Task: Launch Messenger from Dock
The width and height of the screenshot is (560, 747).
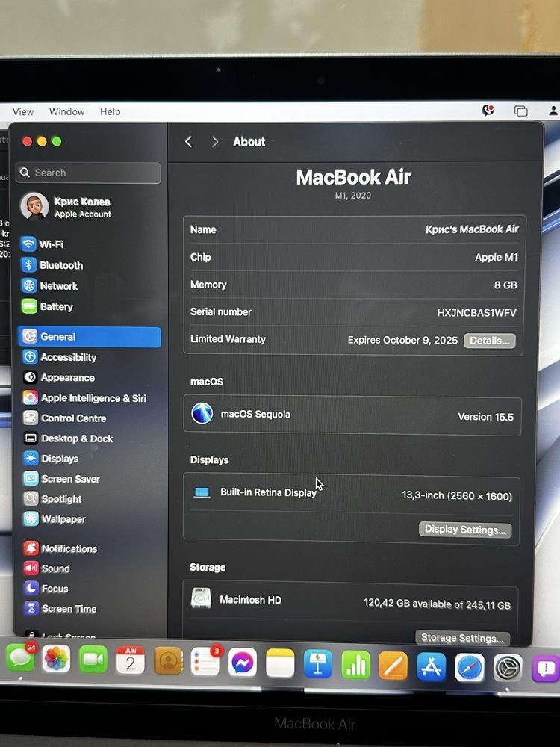Action: click(x=243, y=662)
